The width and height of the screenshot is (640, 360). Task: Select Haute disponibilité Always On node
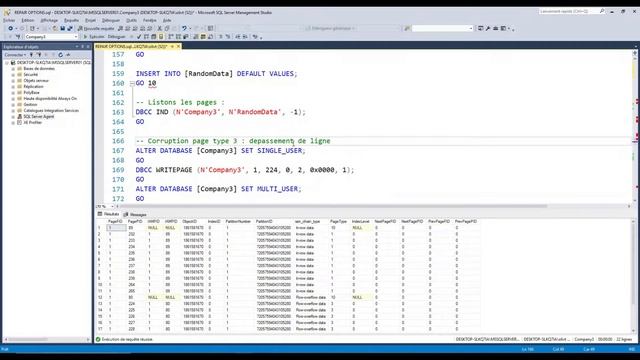[x=50, y=98]
